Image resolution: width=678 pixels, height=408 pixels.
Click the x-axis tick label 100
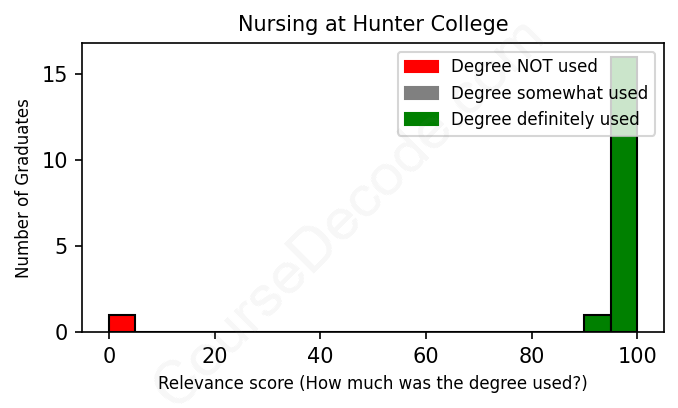(x=637, y=355)
